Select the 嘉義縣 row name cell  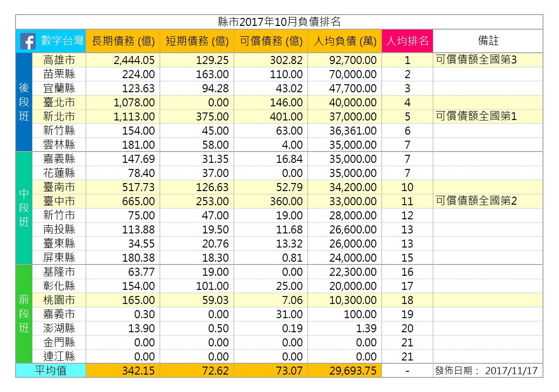[59, 159]
